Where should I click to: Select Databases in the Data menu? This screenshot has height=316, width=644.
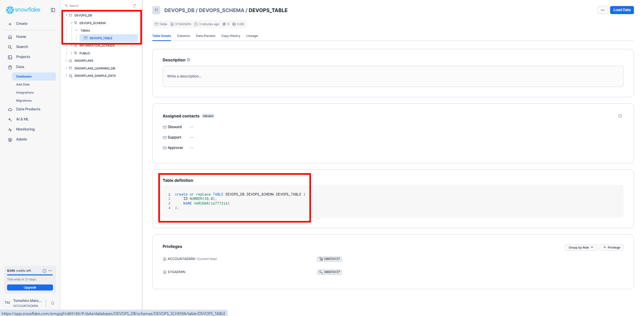tap(34, 76)
